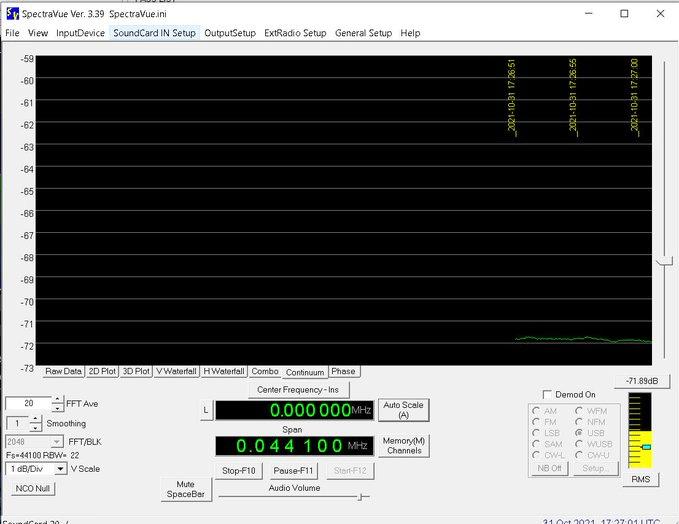Click the SpectraVue app icon in title bar

pyautogui.click(x=12, y=13)
